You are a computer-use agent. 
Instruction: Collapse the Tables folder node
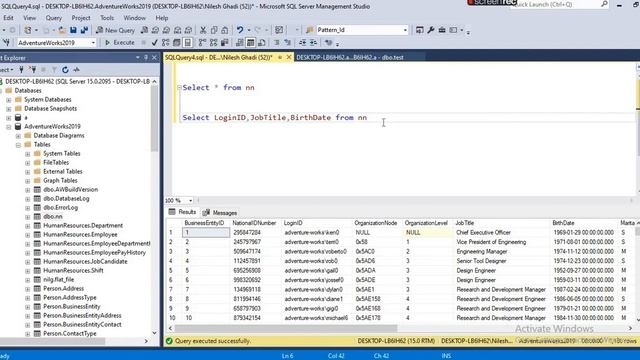(x=18, y=145)
